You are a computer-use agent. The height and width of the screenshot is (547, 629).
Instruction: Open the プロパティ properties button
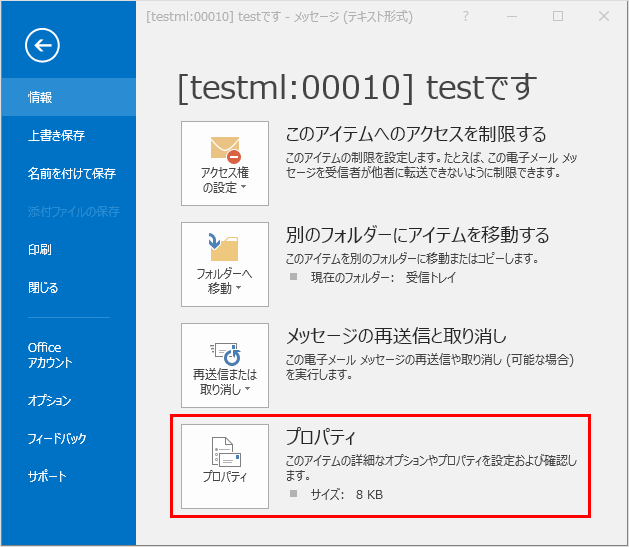225,466
